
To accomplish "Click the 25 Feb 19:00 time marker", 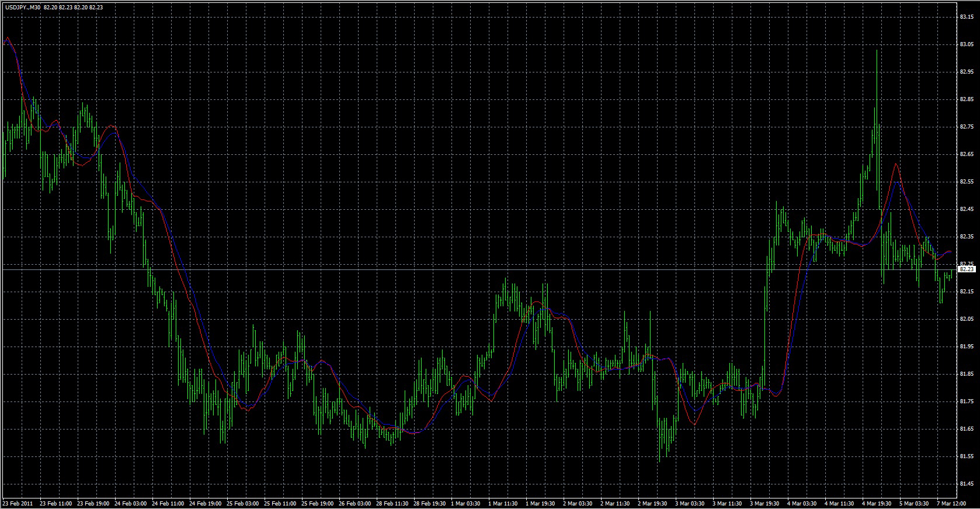I will [318, 503].
